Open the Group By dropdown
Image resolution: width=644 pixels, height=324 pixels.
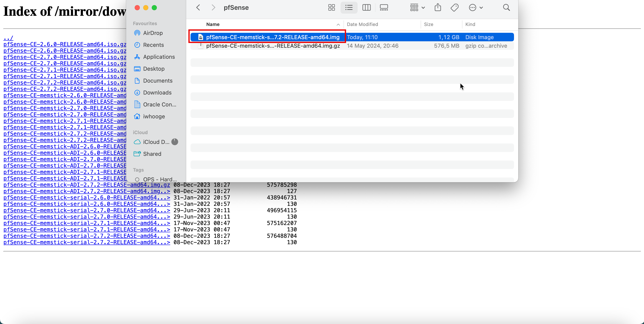point(417,7)
